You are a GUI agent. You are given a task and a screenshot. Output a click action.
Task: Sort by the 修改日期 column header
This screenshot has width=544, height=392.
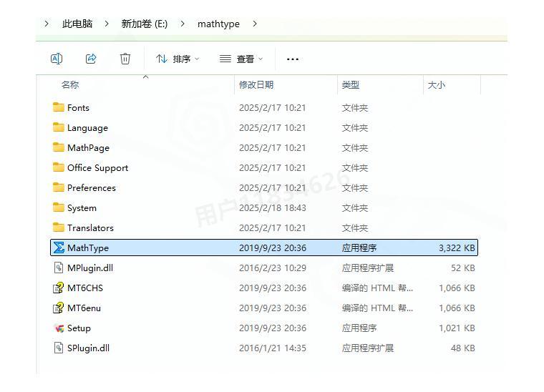[x=256, y=84]
